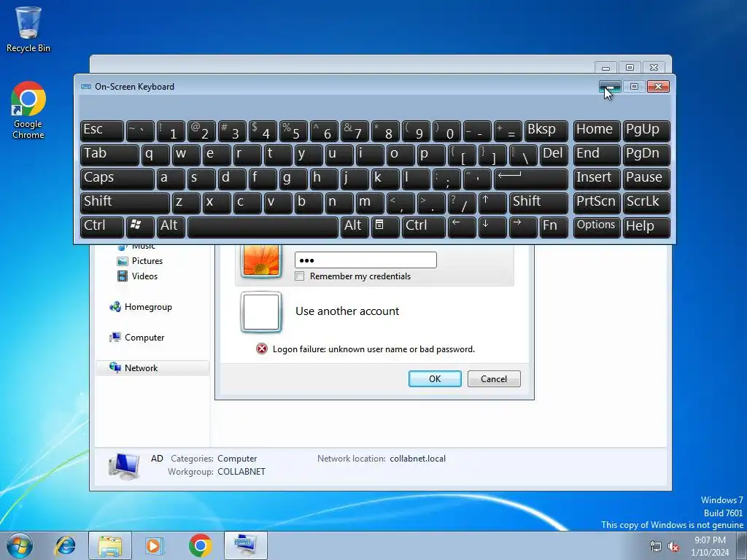Click the Show desktop button at taskbar end
Image resolution: width=747 pixels, height=560 pixels.
(x=742, y=545)
